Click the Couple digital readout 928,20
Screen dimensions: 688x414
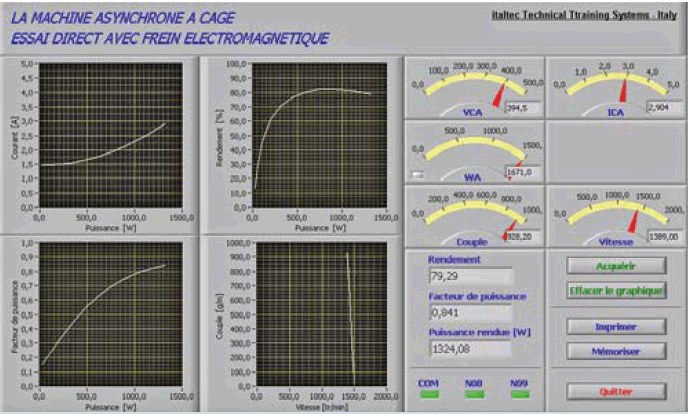pyautogui.click(x=524, y=237)
